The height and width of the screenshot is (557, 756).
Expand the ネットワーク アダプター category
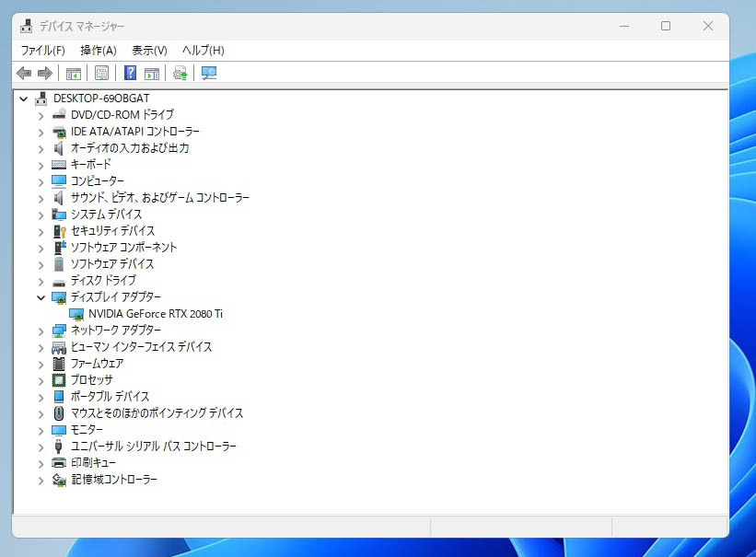41,330
